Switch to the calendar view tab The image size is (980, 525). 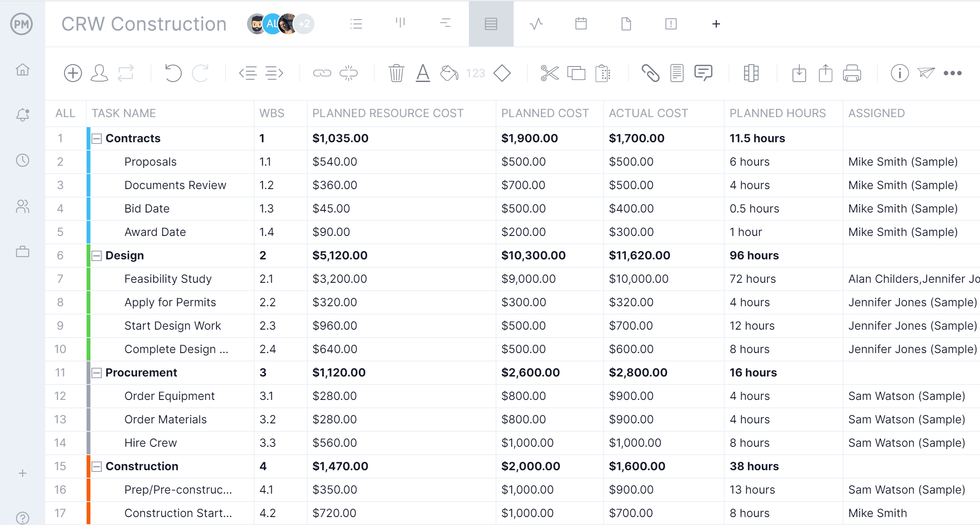click(x=580, y=24)
